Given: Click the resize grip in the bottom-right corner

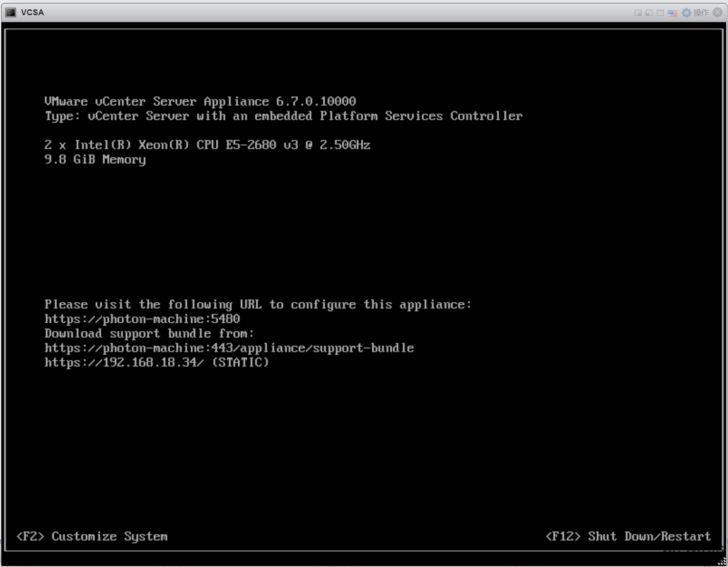Looking at the screenshot, I should tap(722, 561).
